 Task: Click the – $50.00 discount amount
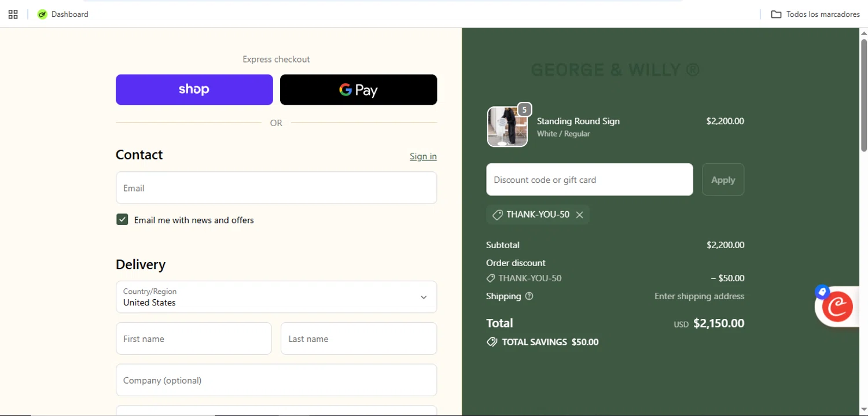[x=727, y=278]
